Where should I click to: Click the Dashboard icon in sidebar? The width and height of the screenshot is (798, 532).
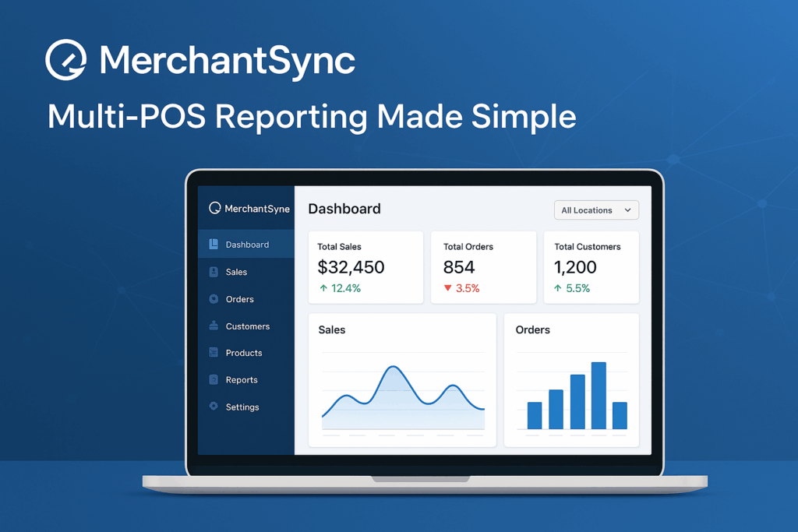point(214,245)
